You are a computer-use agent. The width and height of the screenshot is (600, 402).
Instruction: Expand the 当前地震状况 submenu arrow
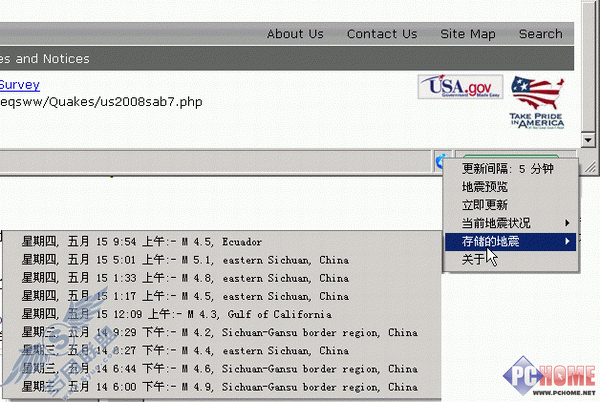coord(567,223)
